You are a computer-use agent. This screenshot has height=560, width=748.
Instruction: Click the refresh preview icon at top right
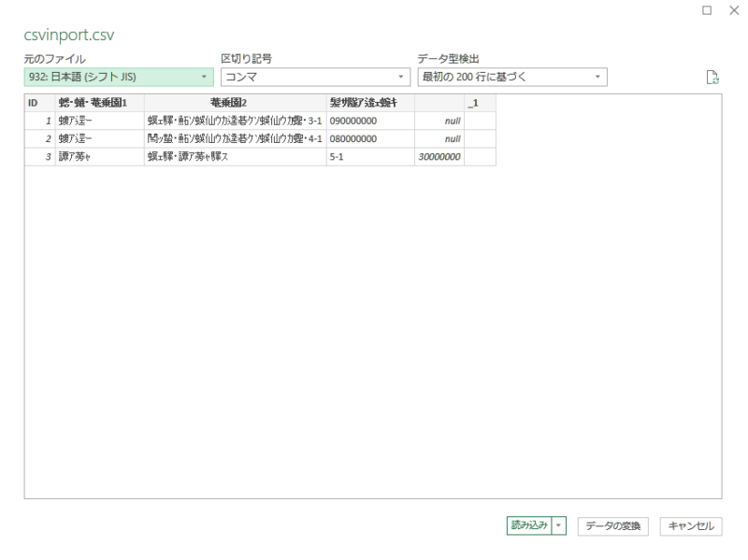[711, 79]
